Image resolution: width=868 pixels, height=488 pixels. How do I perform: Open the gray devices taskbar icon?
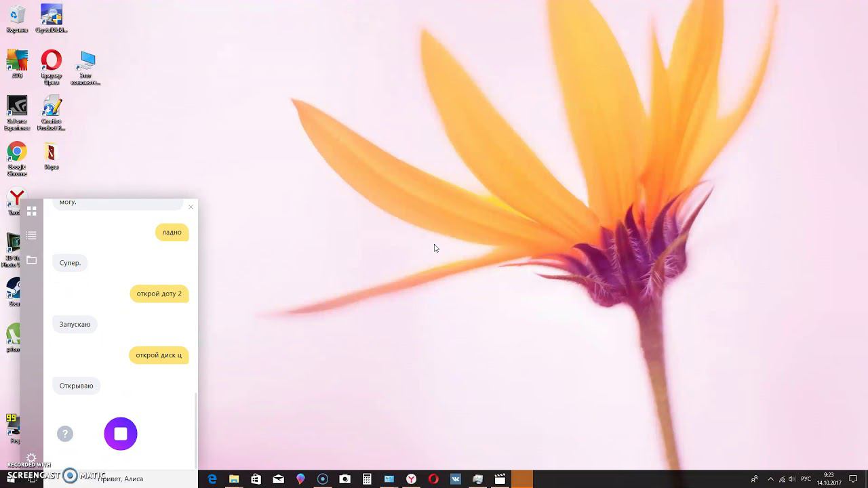[x=477, y=479]
